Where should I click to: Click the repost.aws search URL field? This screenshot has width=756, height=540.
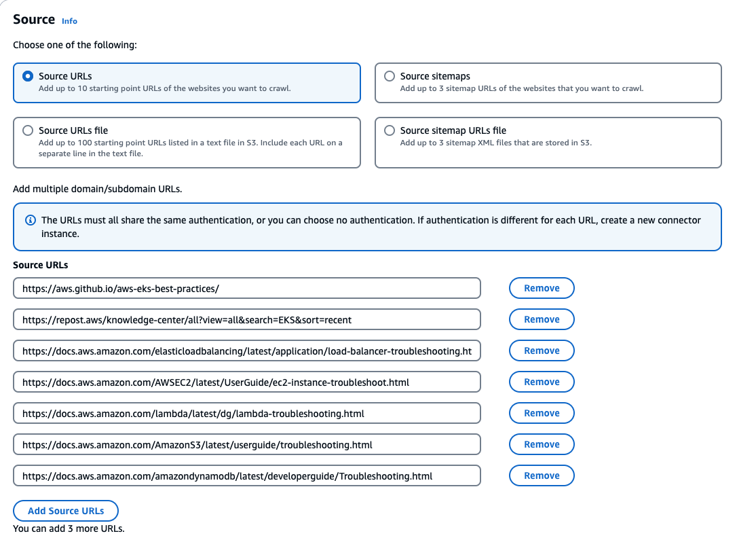247,319
